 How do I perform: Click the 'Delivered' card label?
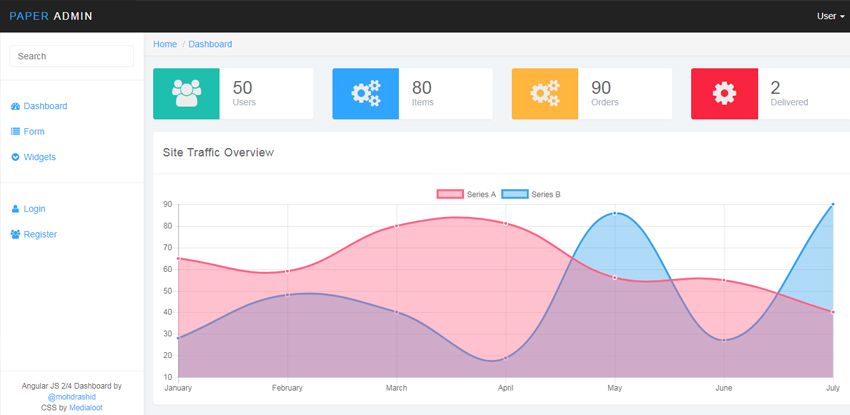(789, 102)
